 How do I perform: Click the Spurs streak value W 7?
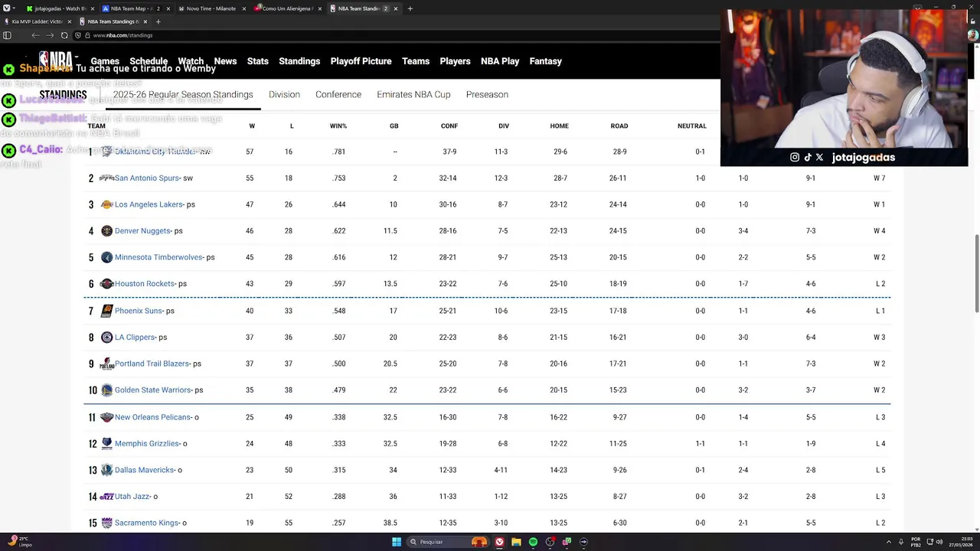[x=880, y=178]
